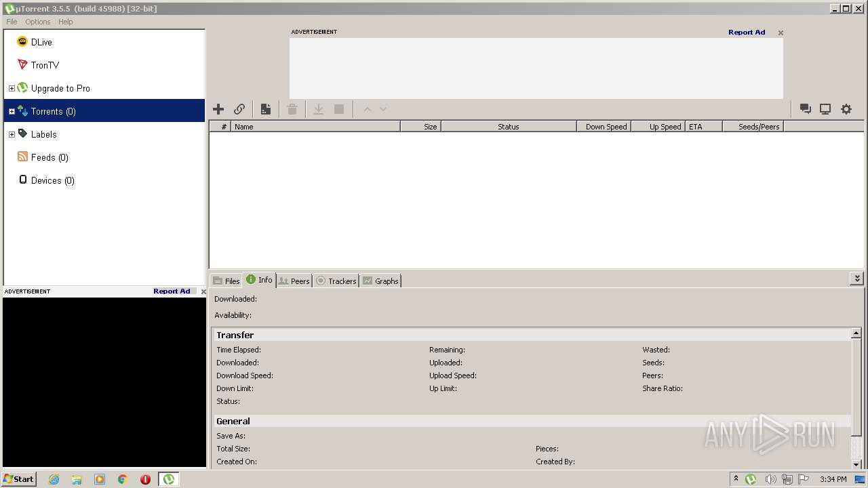868x488 pixels.
Task: Click the remote monitor toolbar icon
Action: coord(825,109)
